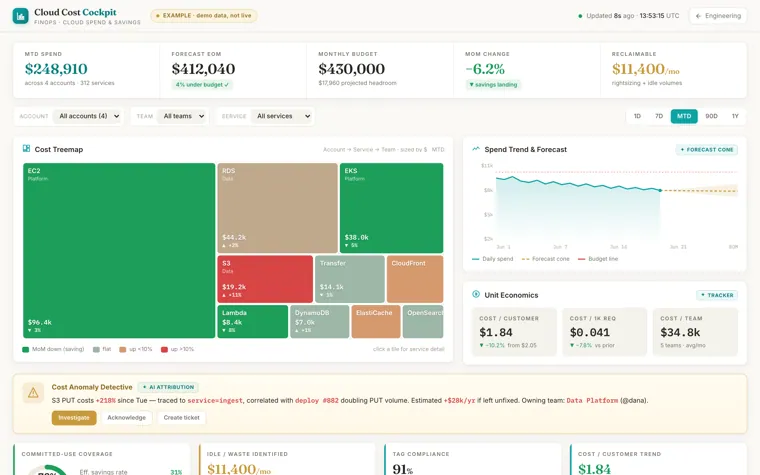This screenshot has height=475, width=760.
Task: Click the Spend Trend & Forecast chart icon
Action: pos(476,149)
